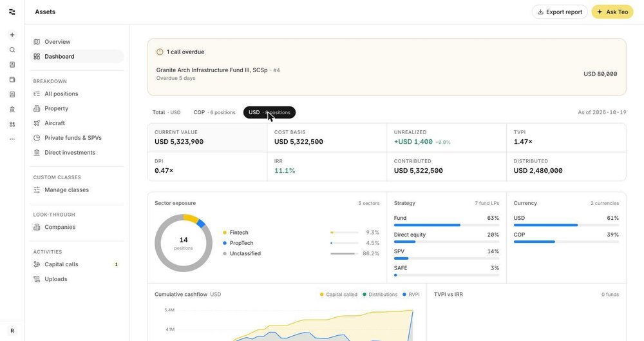
Task: Click the Dashboard grid icon
Action: (37, 56)
